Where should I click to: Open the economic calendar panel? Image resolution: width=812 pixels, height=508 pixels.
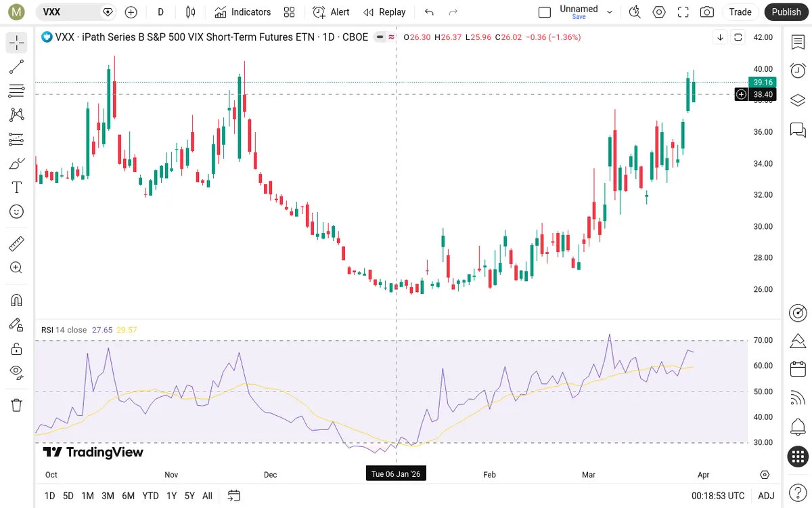798,369
